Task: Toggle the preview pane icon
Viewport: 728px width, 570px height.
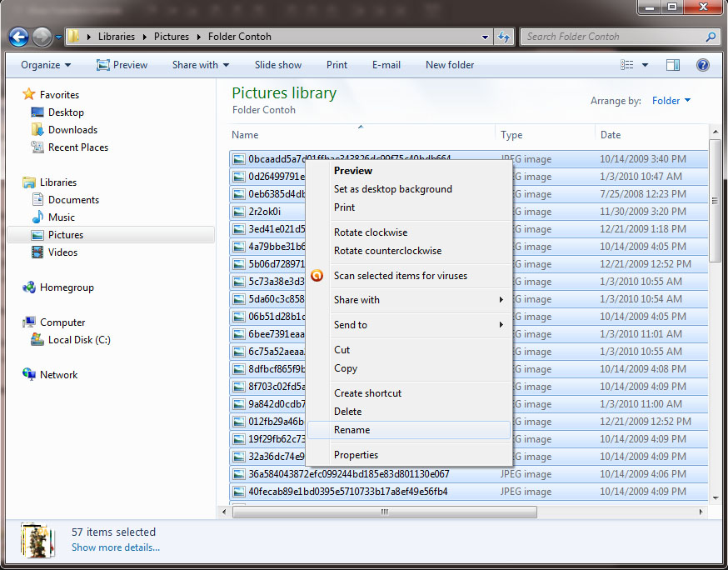Action: (673, 65)
